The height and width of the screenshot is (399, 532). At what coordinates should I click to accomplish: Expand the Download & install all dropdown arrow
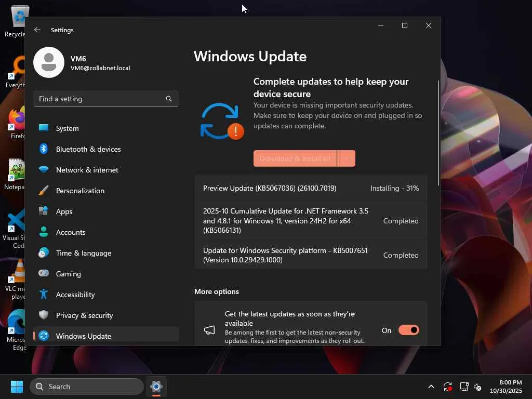coord(347,158)
